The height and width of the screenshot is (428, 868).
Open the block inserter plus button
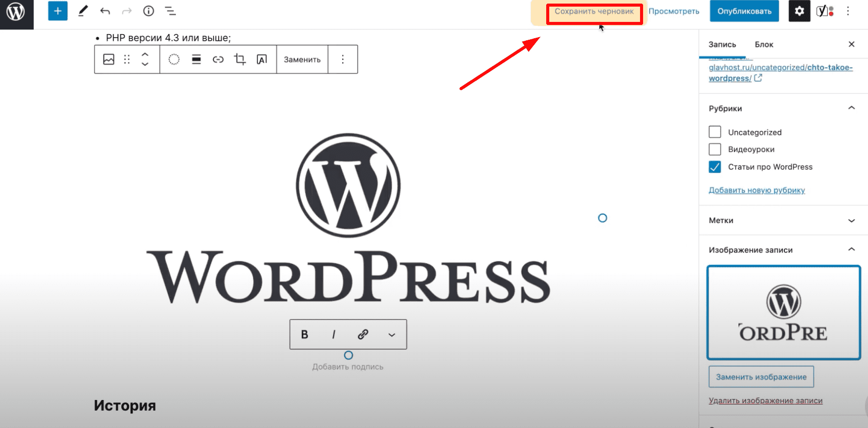pyautogui.click(x=58, y=11)
